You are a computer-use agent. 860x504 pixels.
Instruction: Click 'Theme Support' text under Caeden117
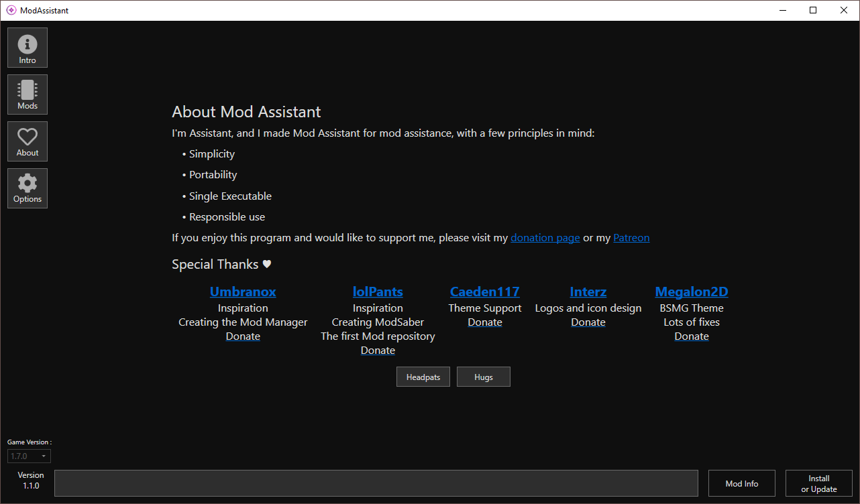tap(485, 308)
